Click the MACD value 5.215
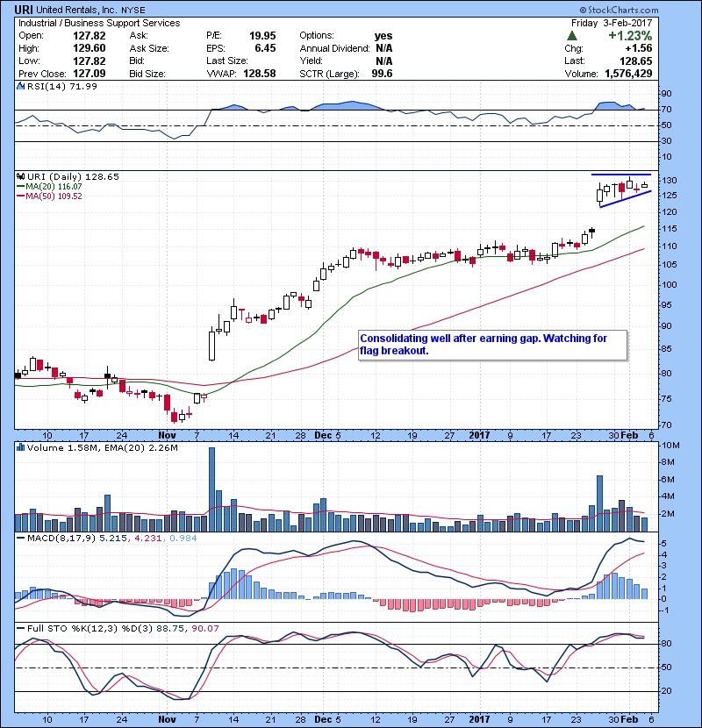This screenshot has width=702, height=728. 115,539
